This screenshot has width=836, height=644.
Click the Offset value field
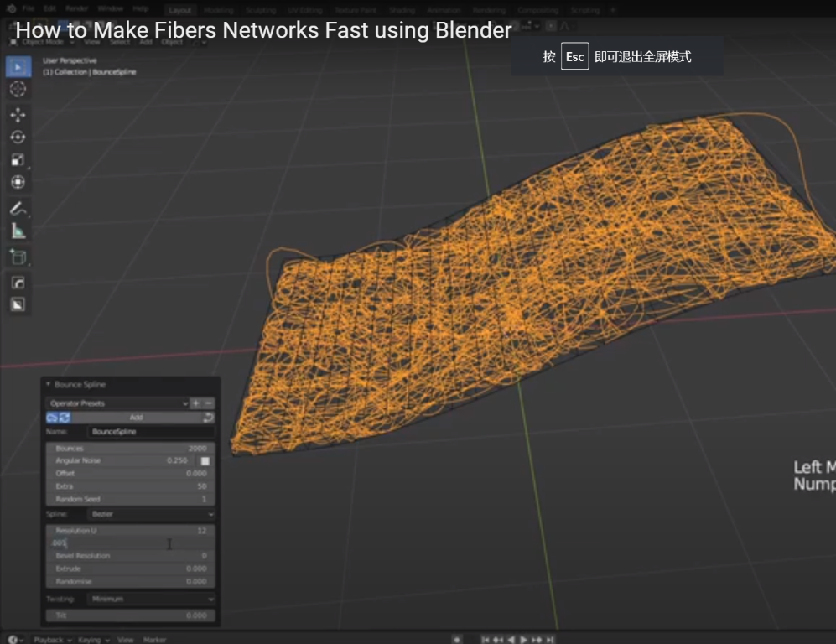tap(131, 474)
